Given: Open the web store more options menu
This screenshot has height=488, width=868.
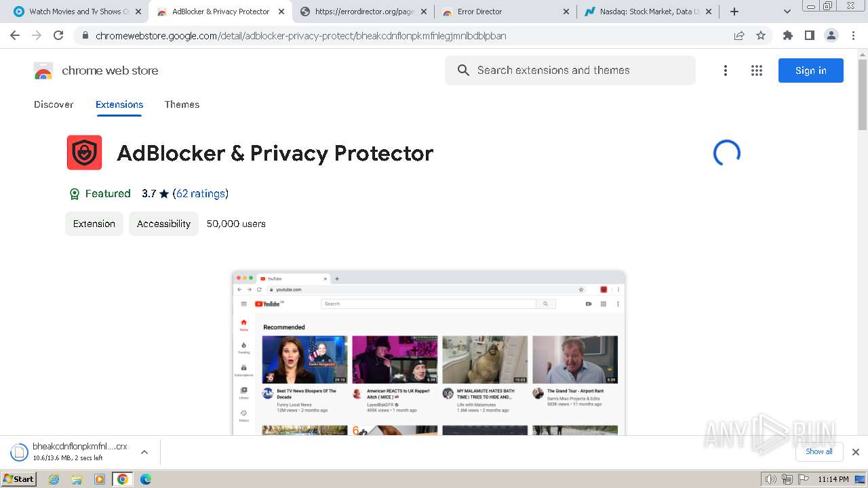Looking at the screenshot, I should coord(726,70).
